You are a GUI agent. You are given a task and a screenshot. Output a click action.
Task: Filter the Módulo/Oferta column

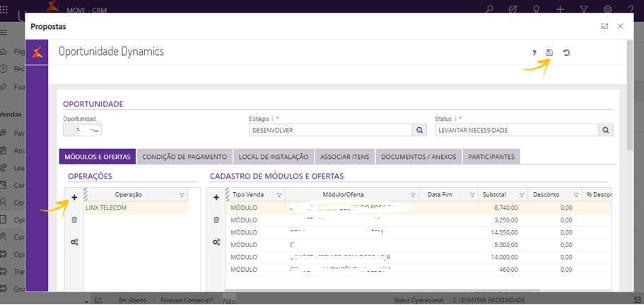413,195
